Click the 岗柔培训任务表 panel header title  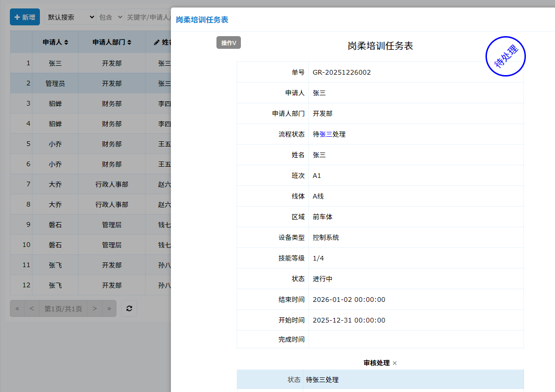[x=202, y=20]
